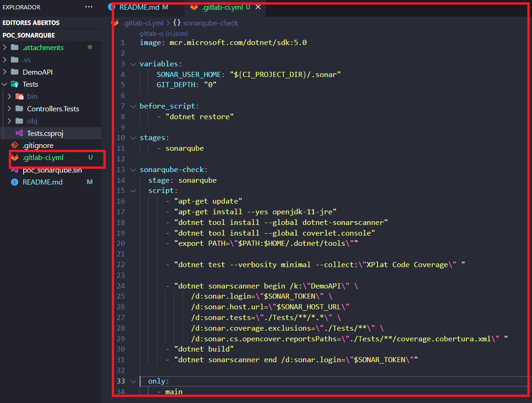Expand the Controllers.Tests folder chevron
The image size is (532, 403).
[x=9, y=109]
